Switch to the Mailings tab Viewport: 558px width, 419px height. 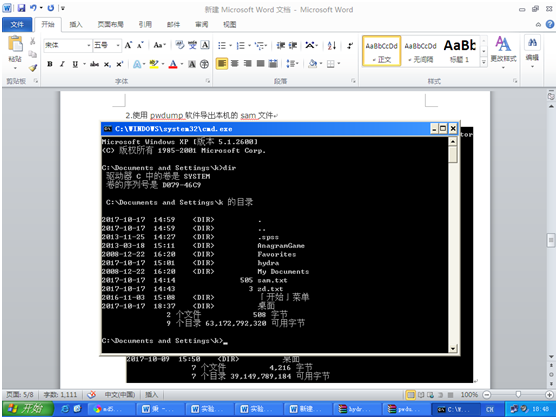click(173, 25)
